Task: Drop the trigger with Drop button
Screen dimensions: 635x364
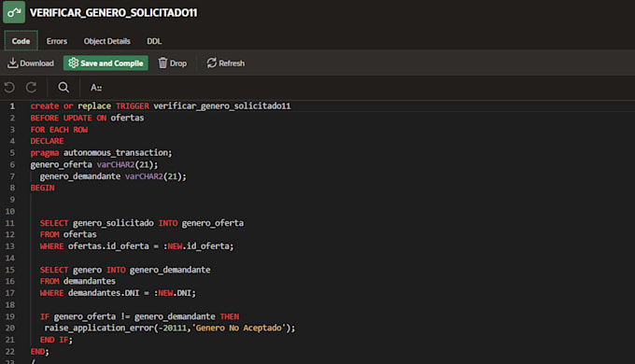Action: [x=173, y=63]
